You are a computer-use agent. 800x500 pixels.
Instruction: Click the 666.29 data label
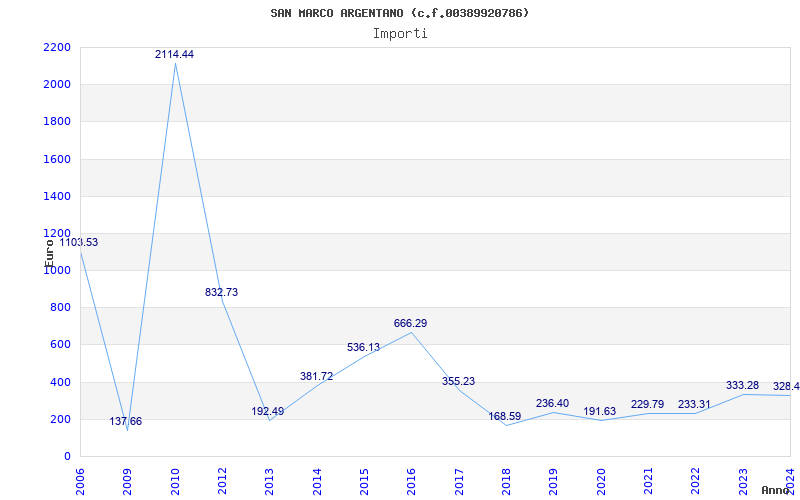(410, 323)
